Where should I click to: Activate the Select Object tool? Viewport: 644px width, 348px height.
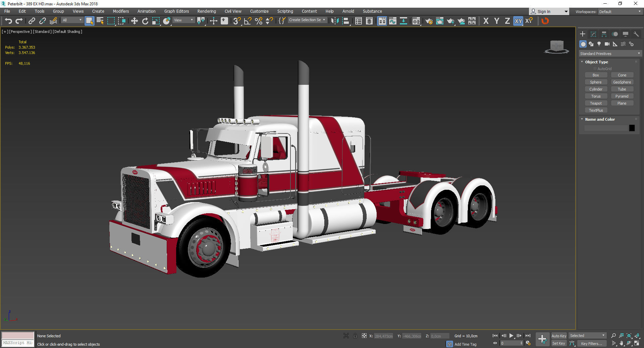(x=89, y=21)
